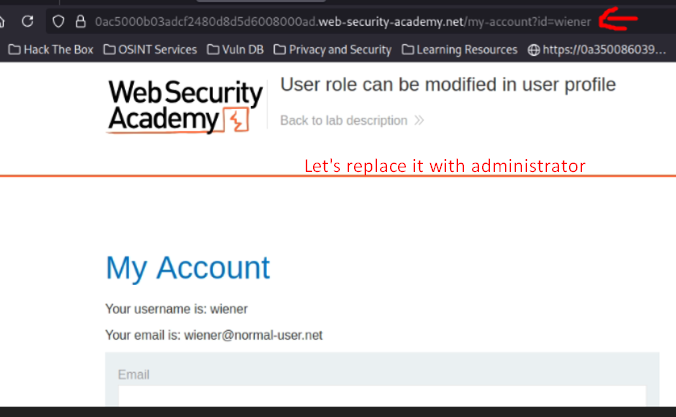Image resolution: width=676 pixels, height=417 pixels.
Task: Select the URL in the address bar
Action: pos(343,22)
